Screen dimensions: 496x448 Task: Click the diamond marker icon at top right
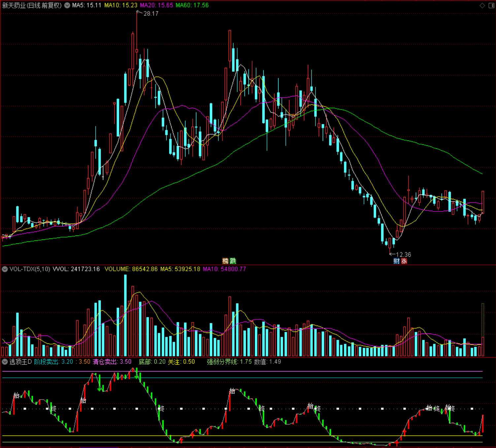pyautogui.click(x=482, y=5)
